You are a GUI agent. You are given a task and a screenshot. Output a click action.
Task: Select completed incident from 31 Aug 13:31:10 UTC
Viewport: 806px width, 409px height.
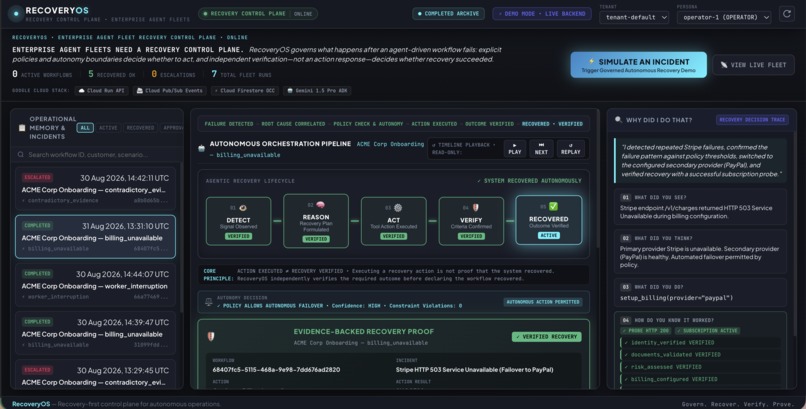[95, 237]
